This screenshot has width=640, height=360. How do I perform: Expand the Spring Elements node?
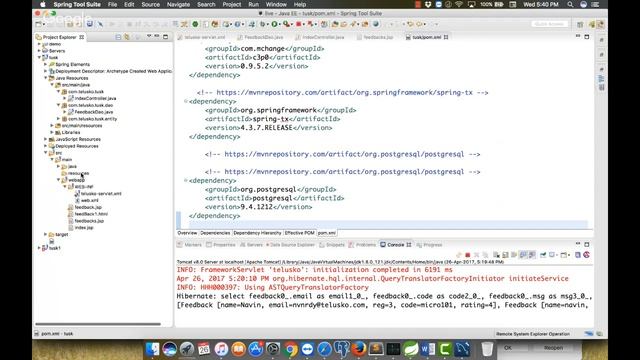coord(46,64)
